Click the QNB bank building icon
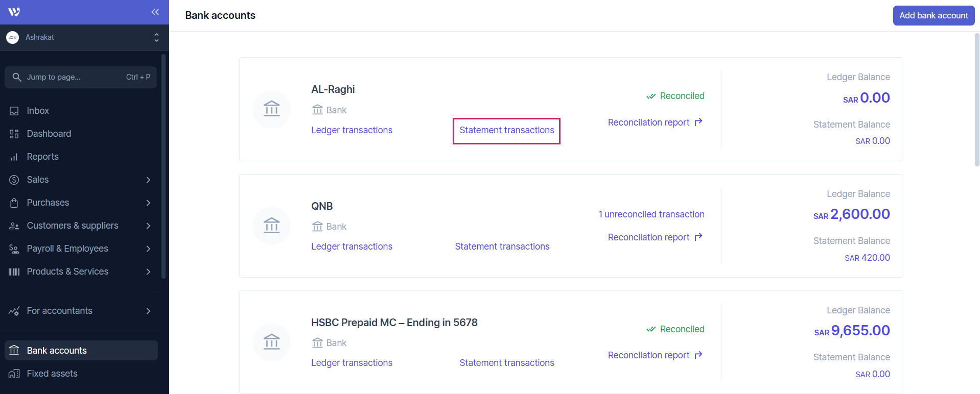This screenshot has height=394, width=980. (x=271, y=226)
